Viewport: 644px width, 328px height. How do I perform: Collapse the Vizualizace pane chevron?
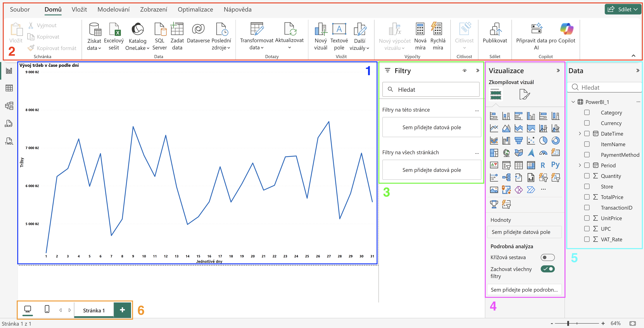pos(558,71)
